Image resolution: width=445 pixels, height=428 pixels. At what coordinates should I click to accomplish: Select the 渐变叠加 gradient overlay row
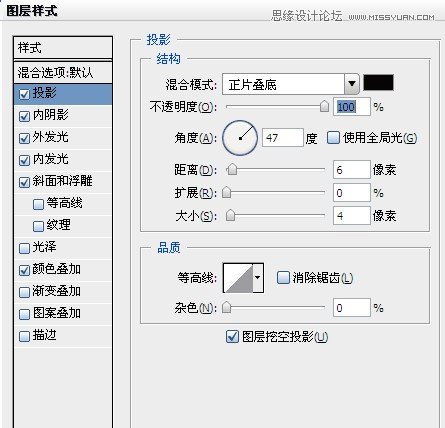[x=63, y=292]
